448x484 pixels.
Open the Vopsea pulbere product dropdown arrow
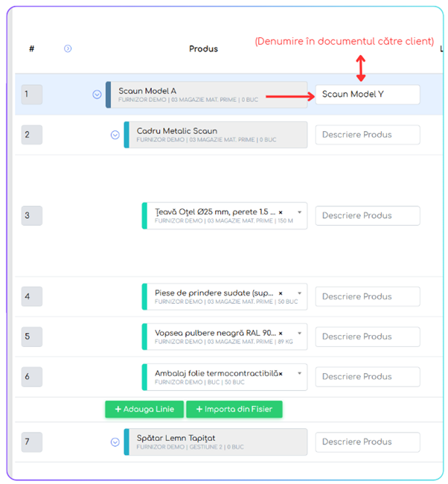pyautogui.click(x=299, y=333)
